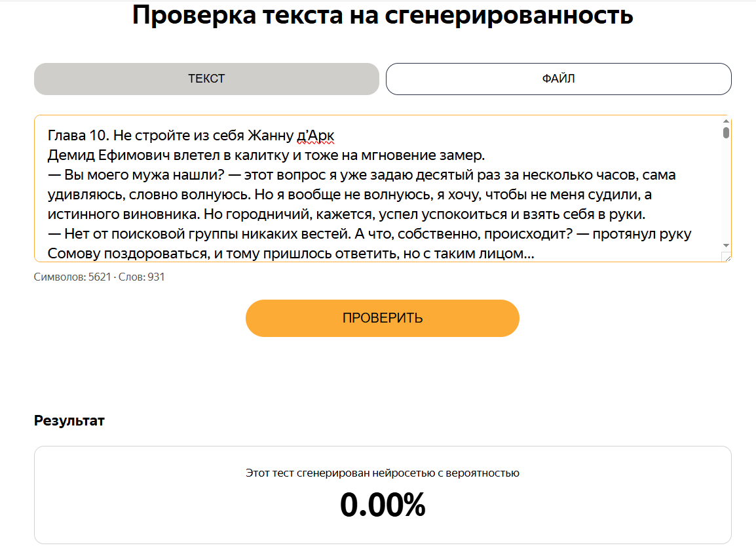Switch to the ТЕКСТ tab
This screenshot has height=554, width=756.
tap(206, 79)
